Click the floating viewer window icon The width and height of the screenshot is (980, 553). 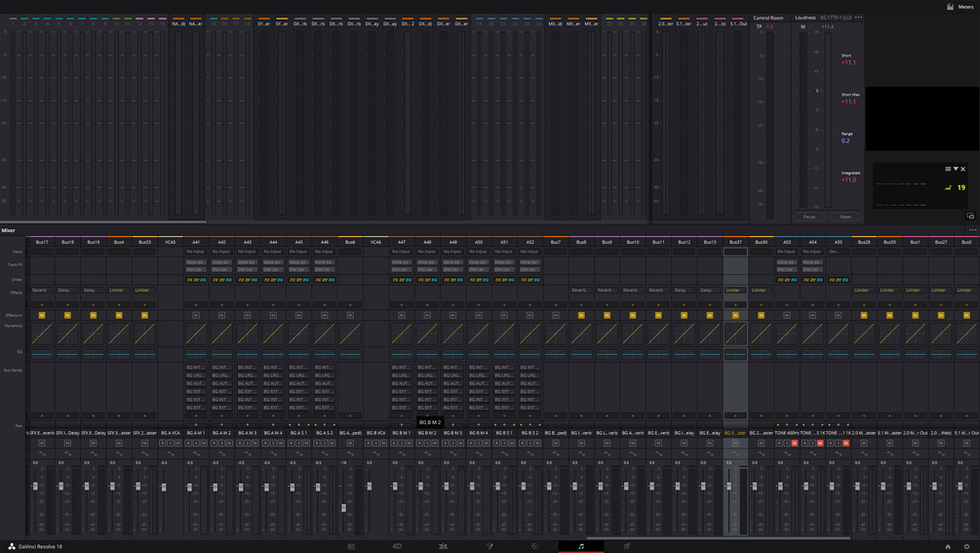[x=970, y=217]
